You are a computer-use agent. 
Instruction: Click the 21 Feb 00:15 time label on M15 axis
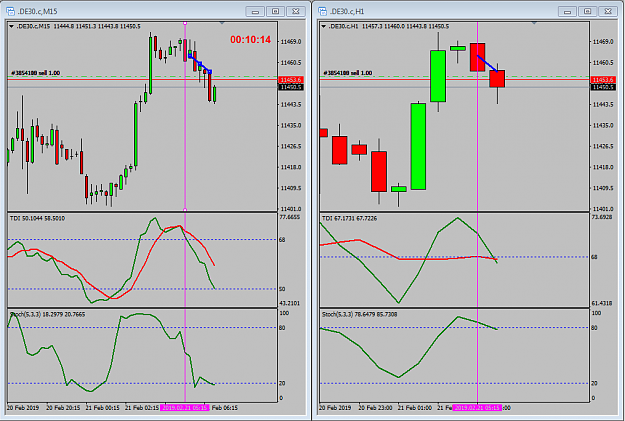(x=102, y=408)
